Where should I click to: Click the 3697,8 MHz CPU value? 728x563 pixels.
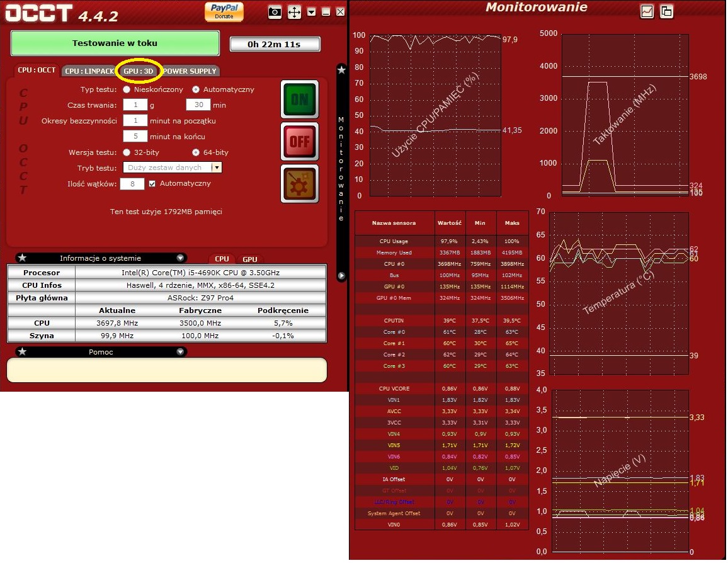(x=117, y=323)
